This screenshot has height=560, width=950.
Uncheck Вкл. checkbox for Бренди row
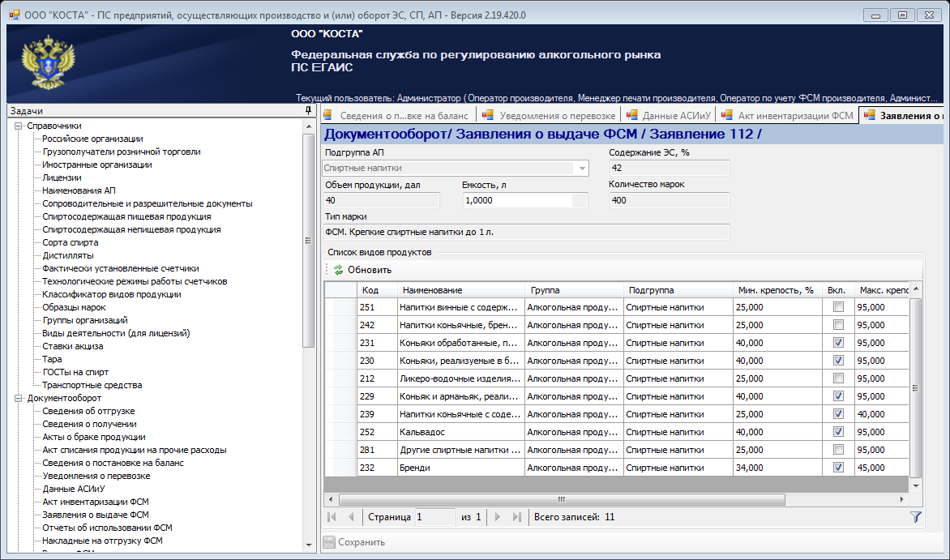click(x=838, y=468)
